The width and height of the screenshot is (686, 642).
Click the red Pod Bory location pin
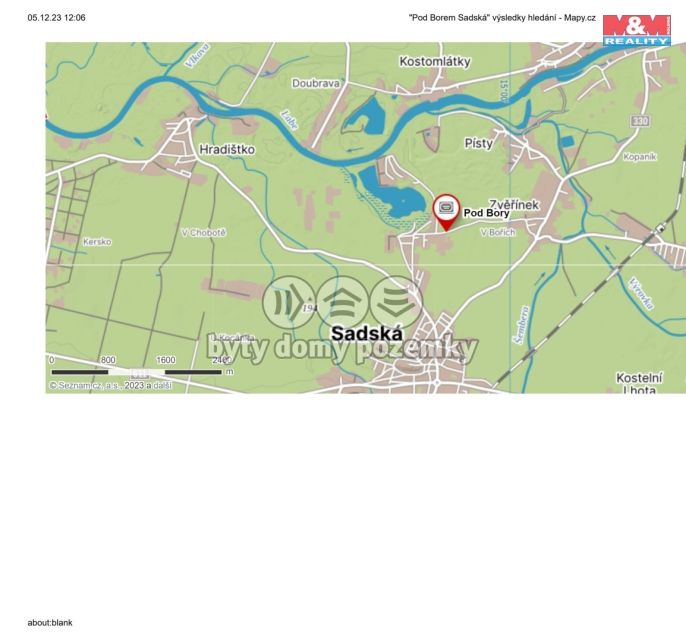[446, 209]
